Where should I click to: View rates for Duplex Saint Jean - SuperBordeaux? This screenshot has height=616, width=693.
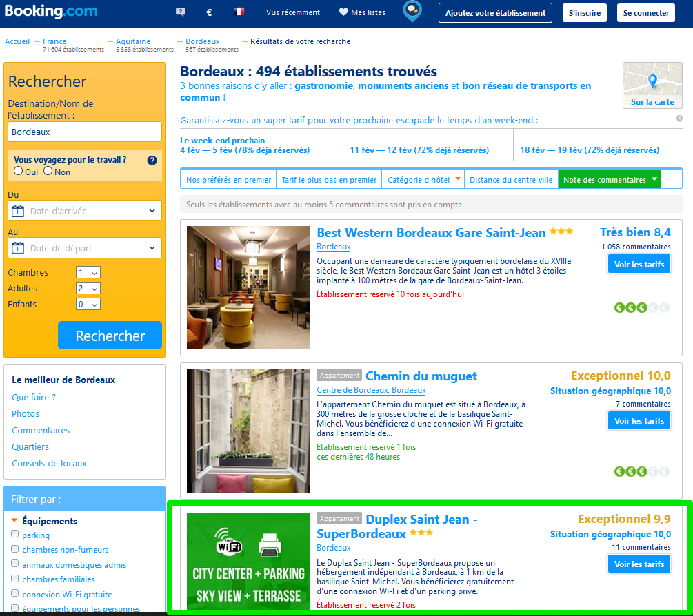click(639, 564)
